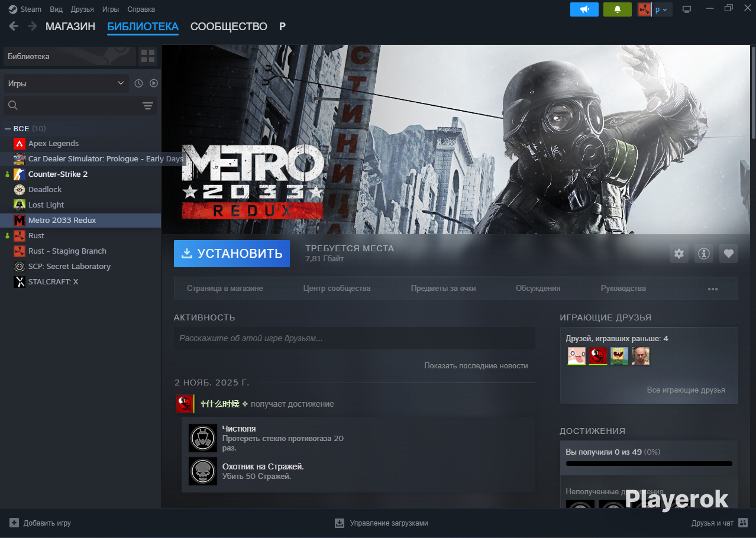Click the user avatar in activity feed

[185, 404]
